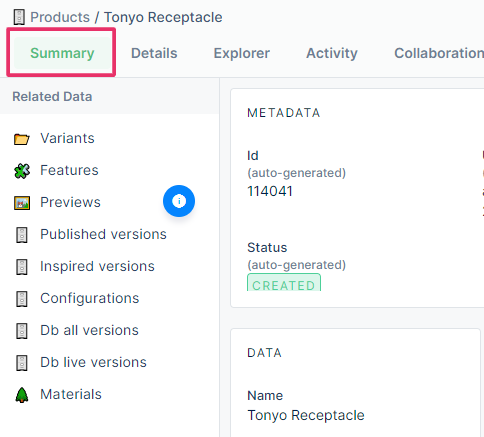The width and height of the screenshot is (484, 437).
Task: Select the Summary tab
Action: [x=62, y=53]
